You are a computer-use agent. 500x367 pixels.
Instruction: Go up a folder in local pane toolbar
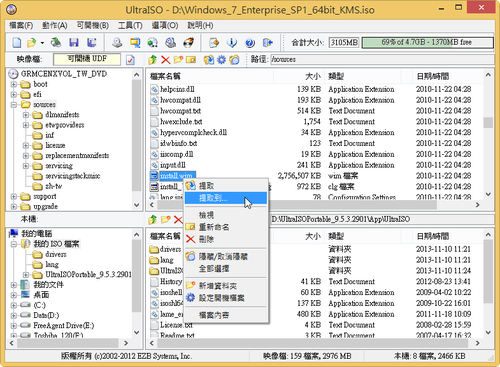tap(153, 219)
